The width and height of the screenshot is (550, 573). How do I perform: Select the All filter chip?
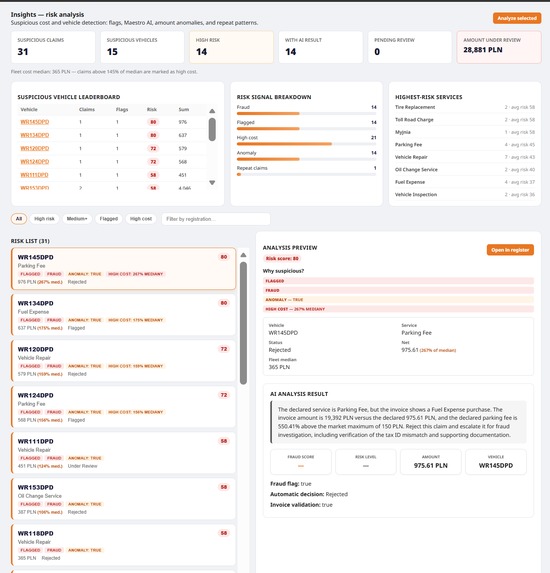click(19, 219)
